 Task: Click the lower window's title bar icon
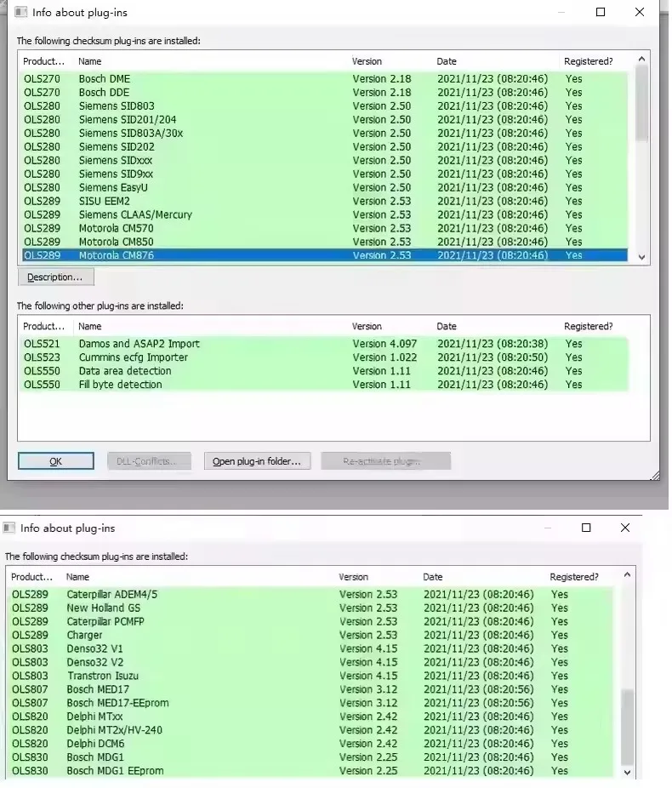tap(9, 528)
